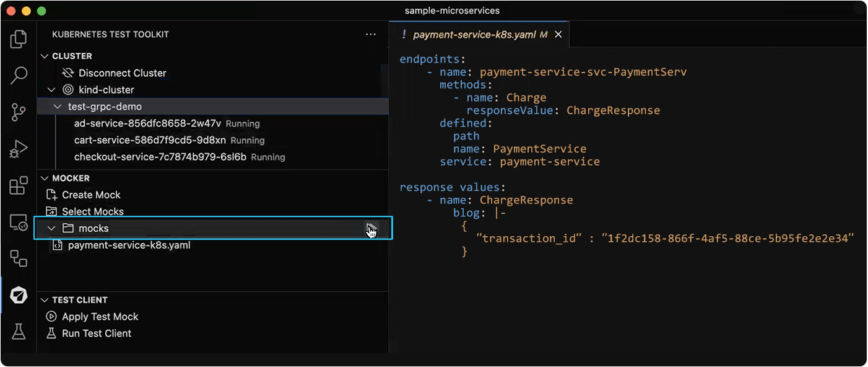Collapse the kind-cluster tree node
The height and width of the screenshot is (367, 868).
coord(52,89)
